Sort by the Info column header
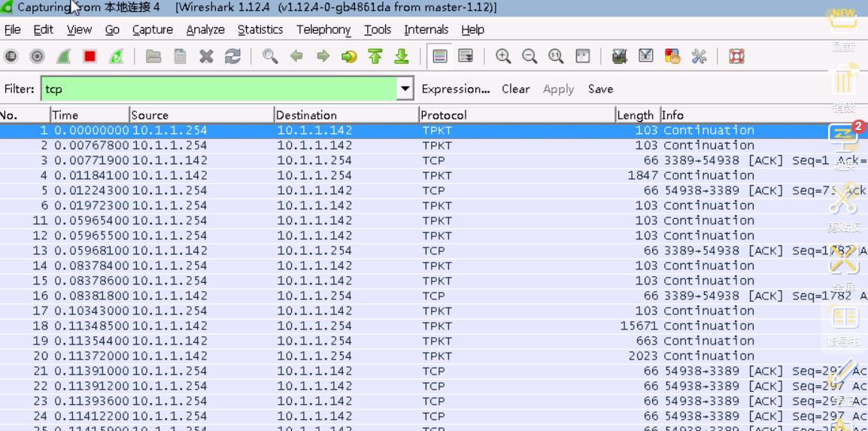Image resolution: width=868 pixels, height=431 pixels. point(764,115)
